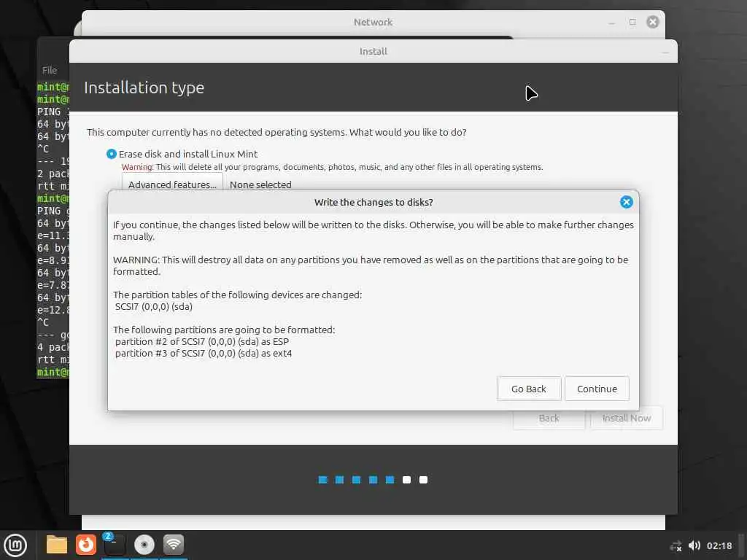
Task: Minimize the Install window
Action: [665, 52]
